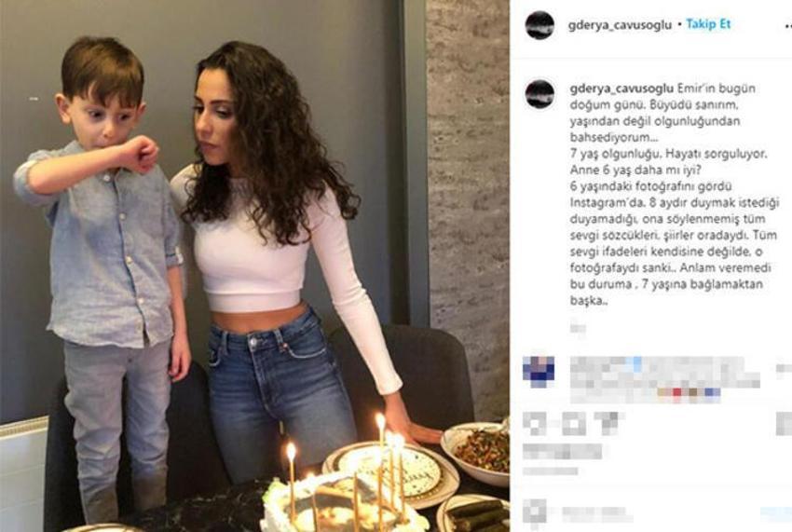Image resolution: width=792 pixels, height=532 pixels.
Task: Click the blurred heart like icon below comments
Action: (534, 423)
